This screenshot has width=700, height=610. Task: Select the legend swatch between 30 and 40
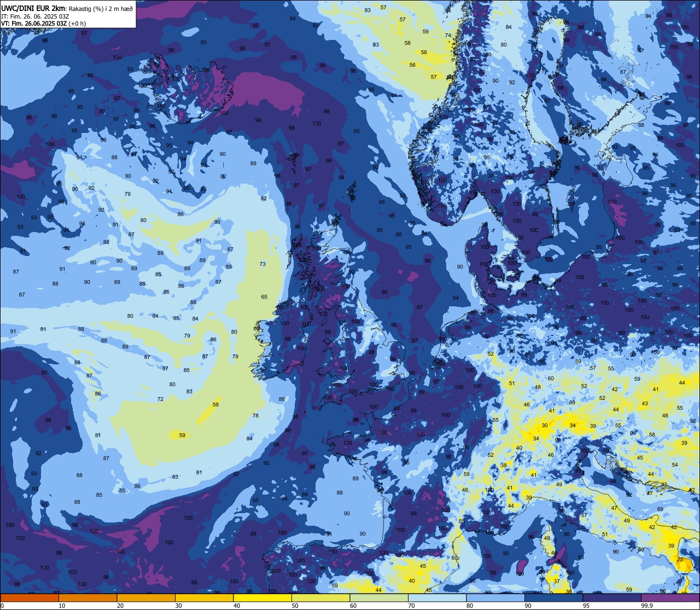tap(204, 597)
